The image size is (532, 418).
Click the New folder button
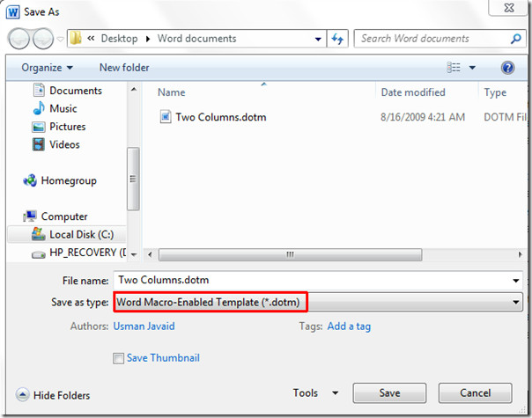(124, 68)
